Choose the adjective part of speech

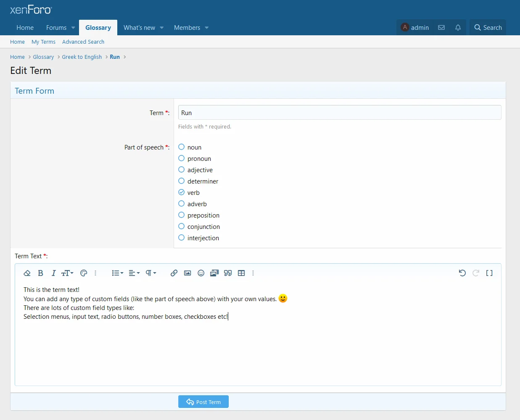coord(182,170)
